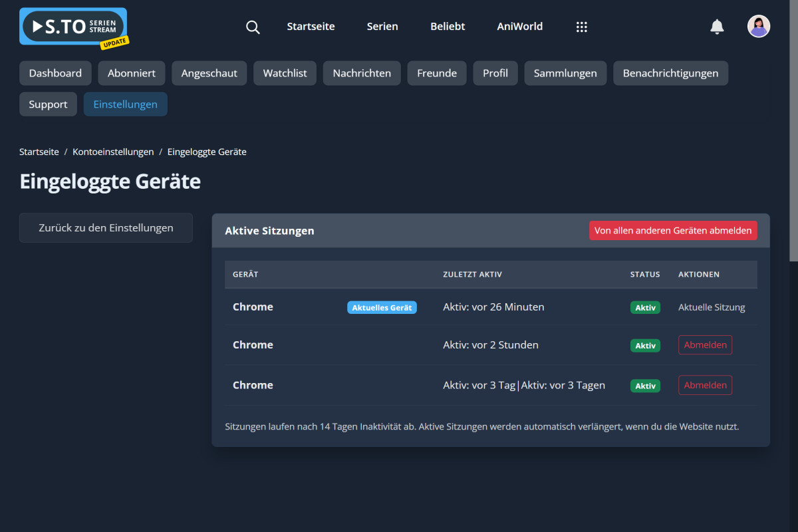Click the GERÄT column header
Screen dimensions: 798x532
(x=245, y=274)
